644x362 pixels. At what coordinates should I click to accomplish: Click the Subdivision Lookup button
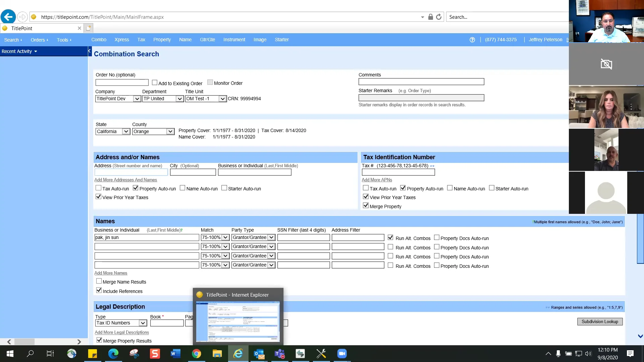[x=600, y=321]
